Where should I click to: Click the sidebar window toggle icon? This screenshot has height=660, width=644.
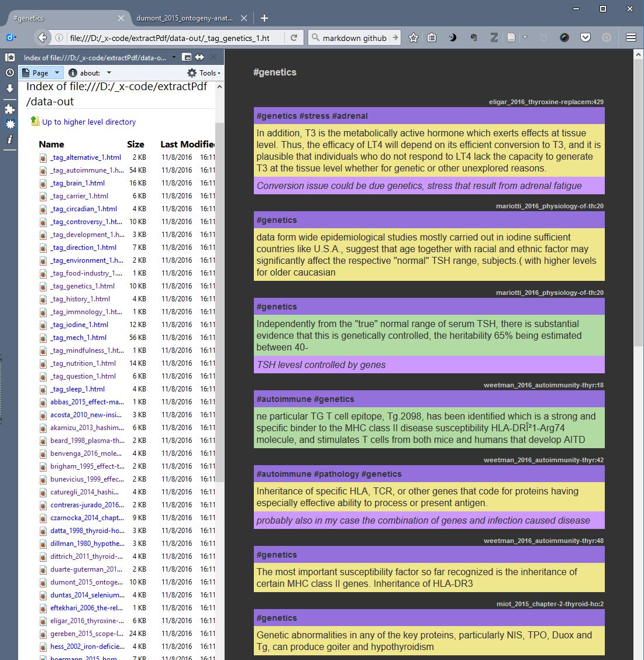click(x=187, y=57)
